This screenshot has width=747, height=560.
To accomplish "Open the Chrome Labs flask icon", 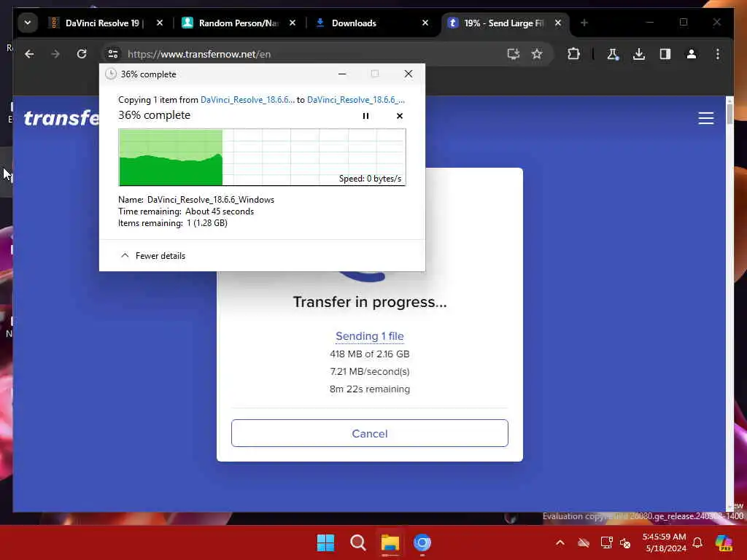I will (613, 54).
